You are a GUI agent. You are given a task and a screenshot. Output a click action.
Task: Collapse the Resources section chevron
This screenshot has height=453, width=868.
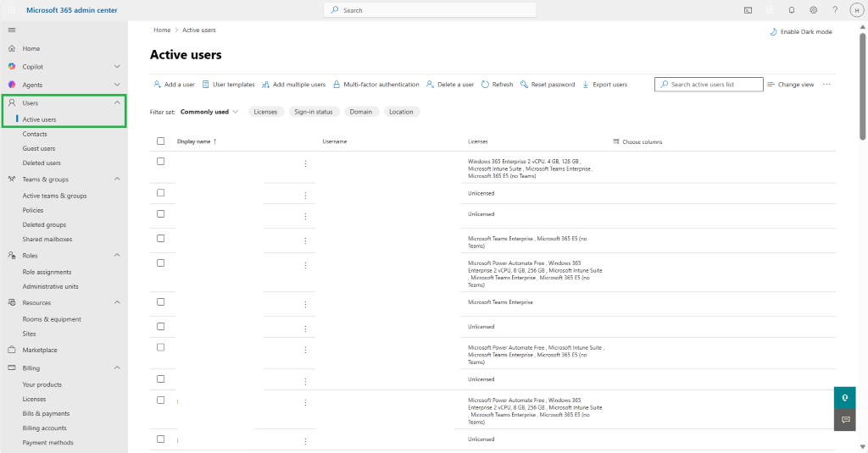[x=117, y=302]
